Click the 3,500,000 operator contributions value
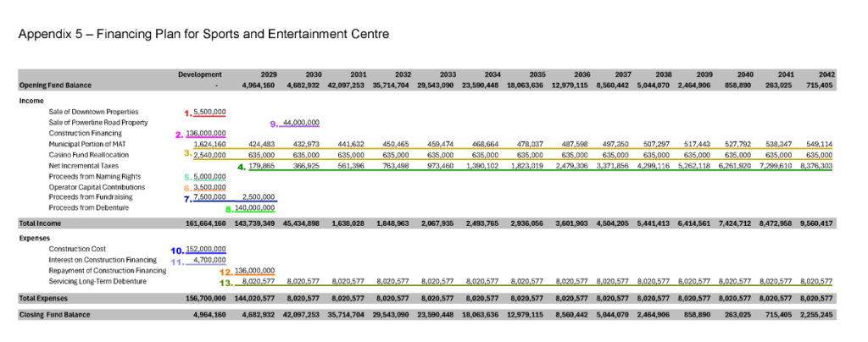 point(209,187)
